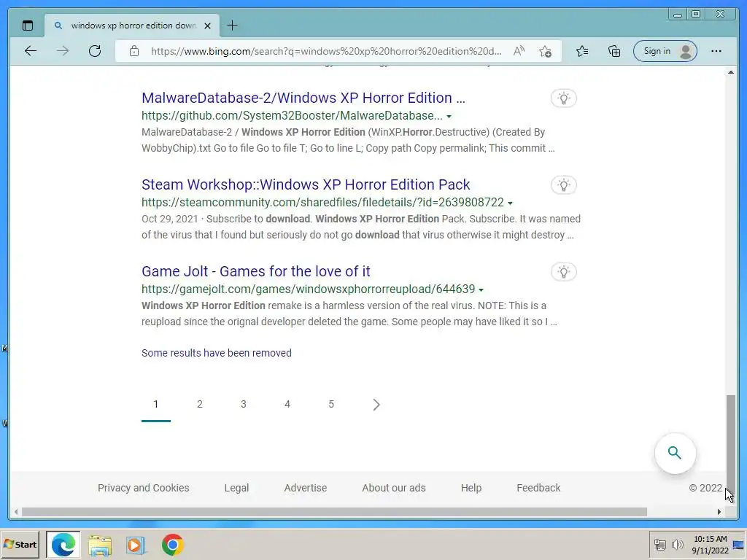The height and width of the screenshot is (560, 747).
Task: Go to results page 2
Action: point(200,404)
